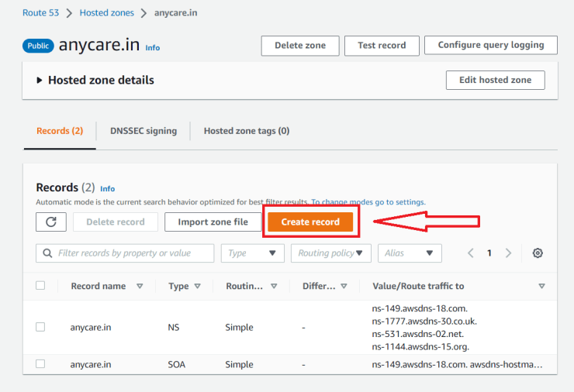Click the Test record button

pyautogui.click(x=382, y=46)
